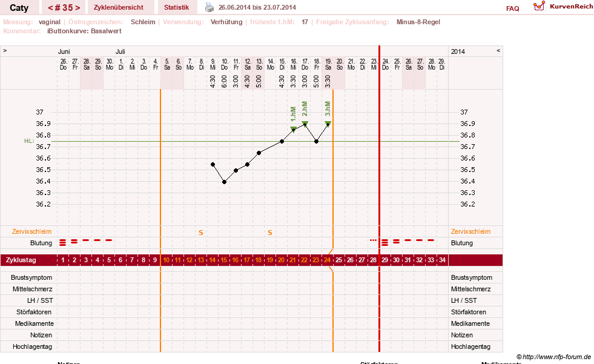Click the measurement time 6:00 on 10. Do

224,81
